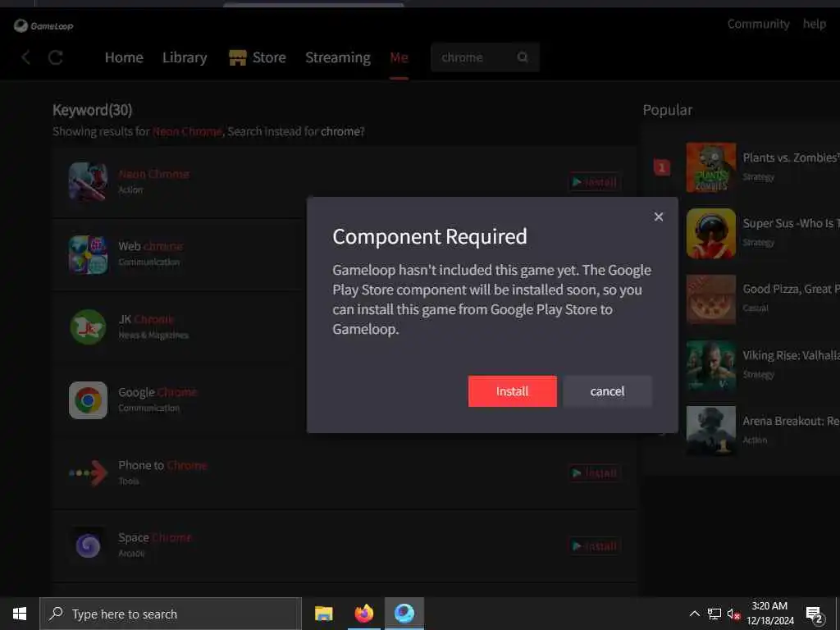Open the notification center icon
Image resolution: width=840 pixels, height=630 pixels.
(815, 614)
